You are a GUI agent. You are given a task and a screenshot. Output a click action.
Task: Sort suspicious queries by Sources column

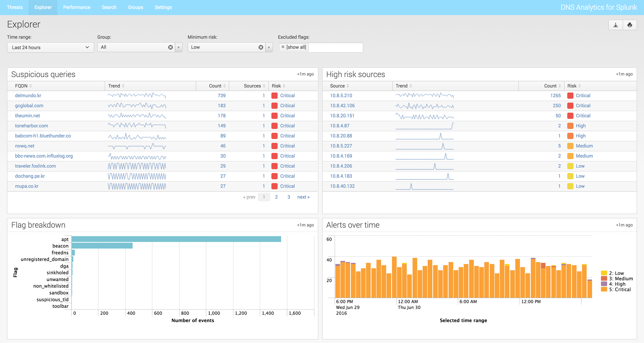point(255,86)
